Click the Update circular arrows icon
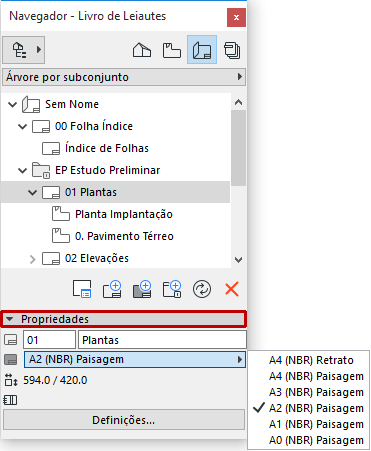 click(202, 289)
